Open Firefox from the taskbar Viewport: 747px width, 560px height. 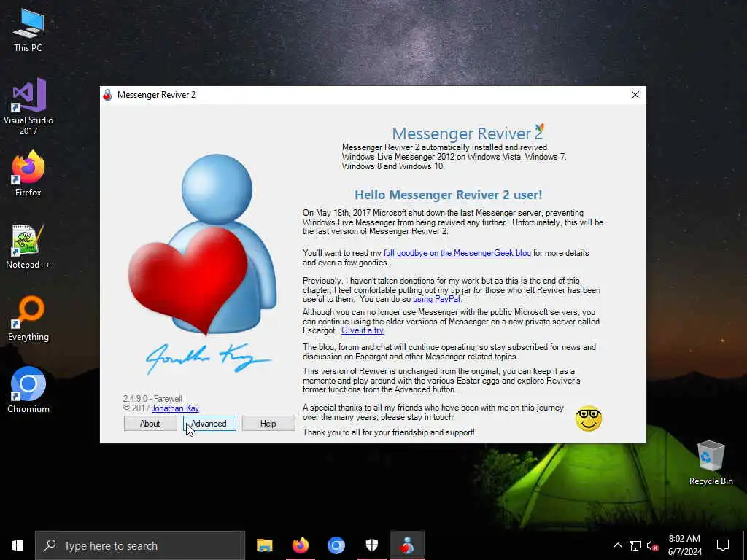[x=300, y=545]
